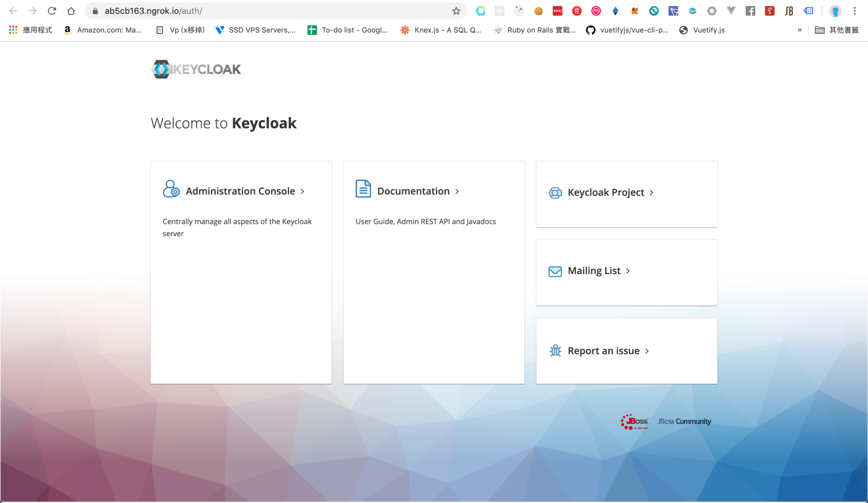Click the Report an issue bug icon
868x503 pixels.
[x=555, y=351]
